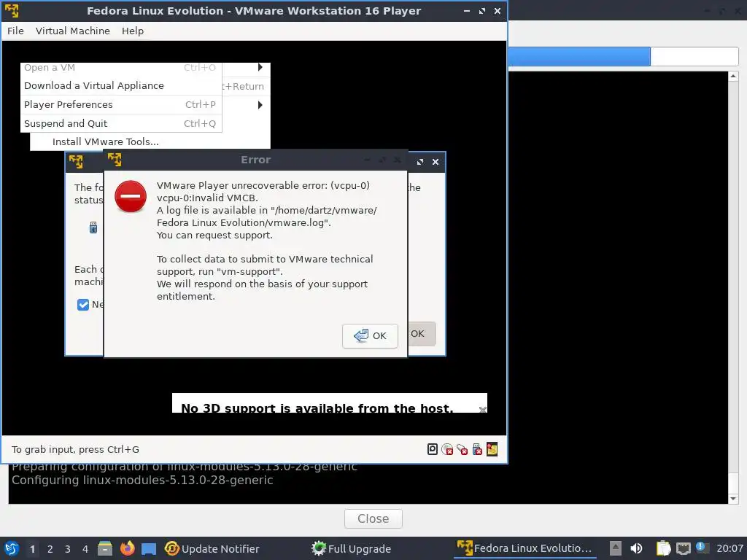Click the hard disk status icon
747x560 pixels.
click(432, 449)
